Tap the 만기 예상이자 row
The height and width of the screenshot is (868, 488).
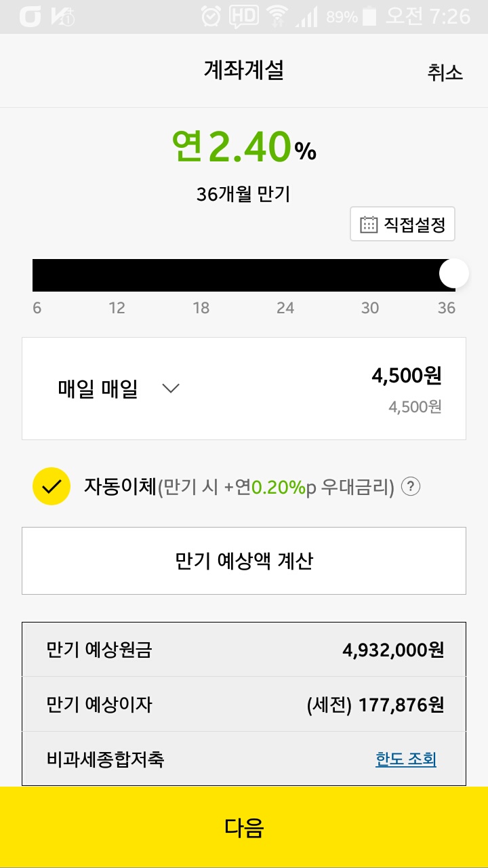point(244,705)
